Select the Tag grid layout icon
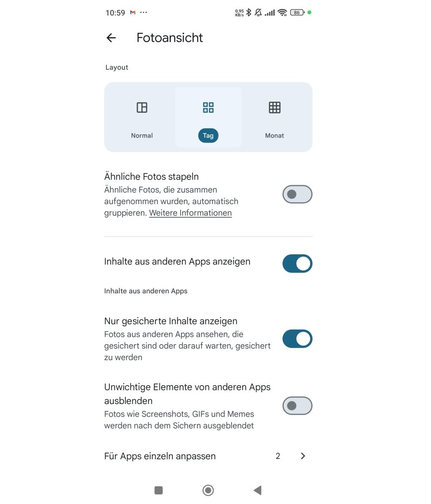Viewport: 431px width, 504px height. coord(208,107)
